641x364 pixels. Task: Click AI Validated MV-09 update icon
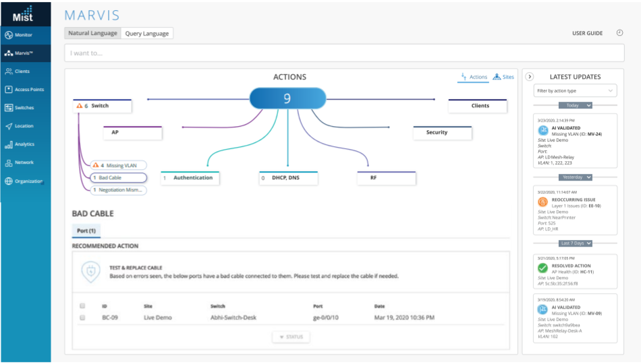[x=543, y=309]
